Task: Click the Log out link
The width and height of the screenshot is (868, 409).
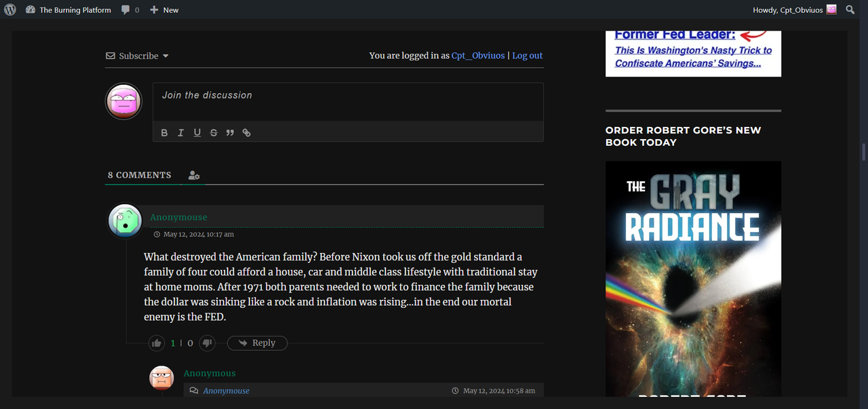Action: click(x=527, y=56)
